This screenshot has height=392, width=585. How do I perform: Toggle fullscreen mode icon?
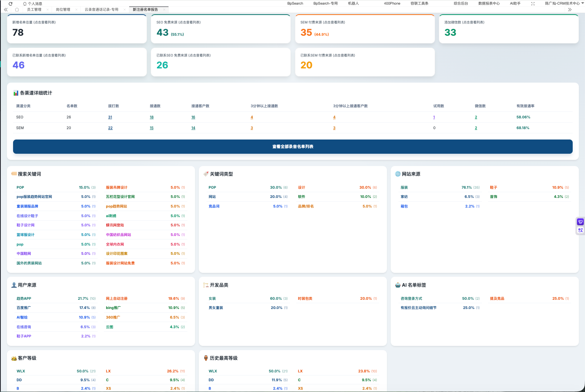pyautogui.click(x=533, y=3)
